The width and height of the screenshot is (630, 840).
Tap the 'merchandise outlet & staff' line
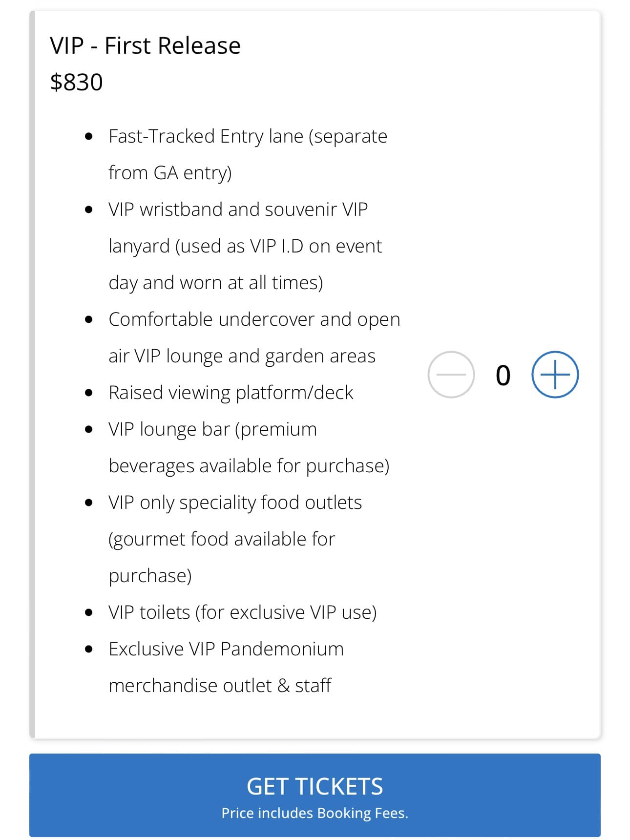pyautogui.click(x=220, y=686)
